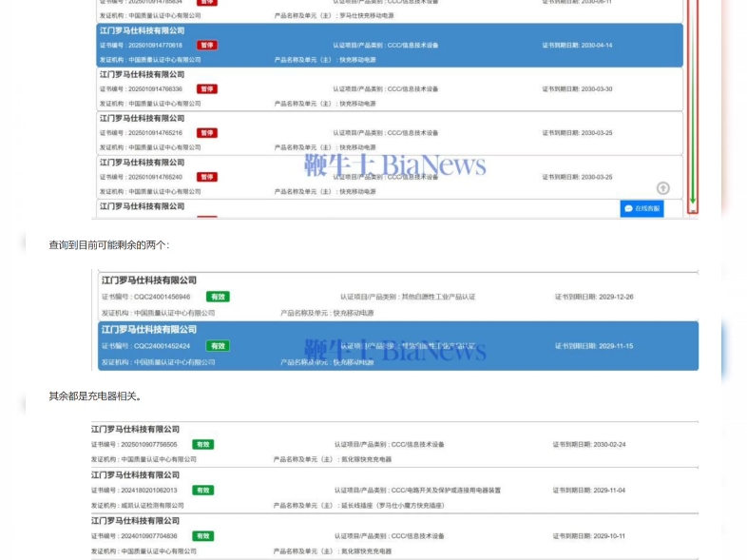Click expiry date 2030-02-24

609,444
